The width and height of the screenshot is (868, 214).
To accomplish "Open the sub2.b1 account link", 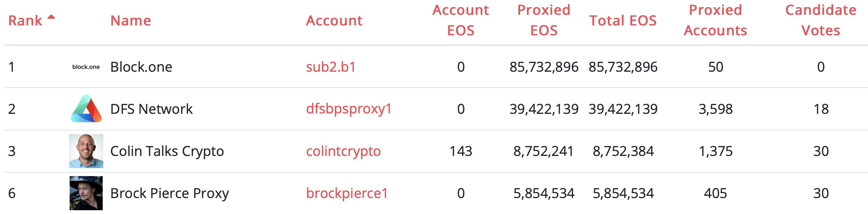I will [331, 67].
